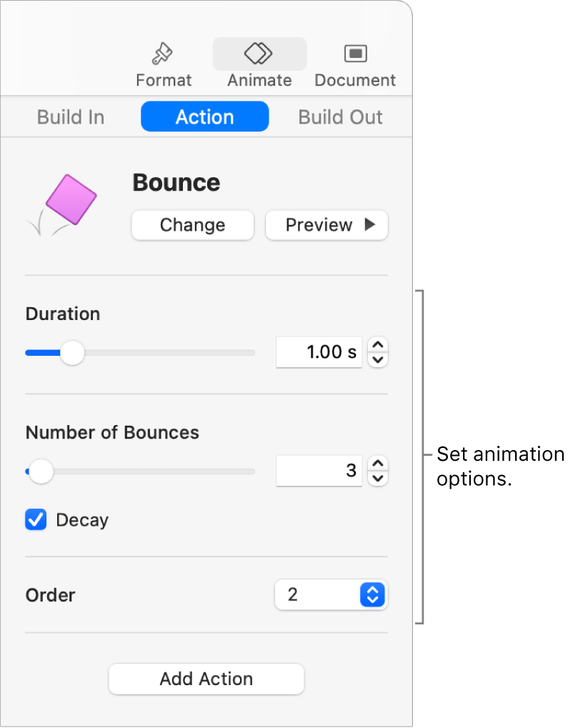Click the Duration slider handle
568x728 pixels.
coord(71,353)
